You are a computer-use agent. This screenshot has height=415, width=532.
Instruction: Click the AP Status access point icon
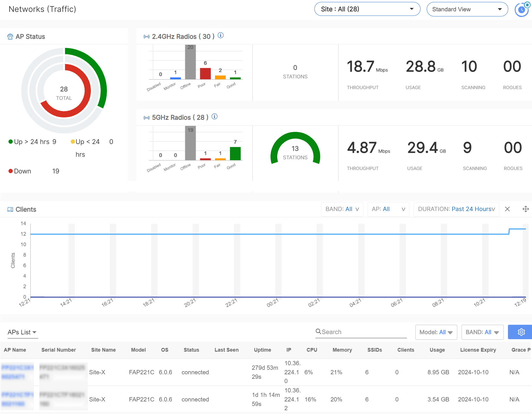pos(10,37)
